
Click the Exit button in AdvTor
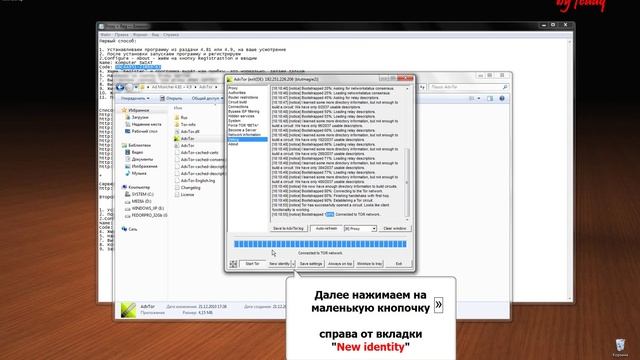point(399,264)
